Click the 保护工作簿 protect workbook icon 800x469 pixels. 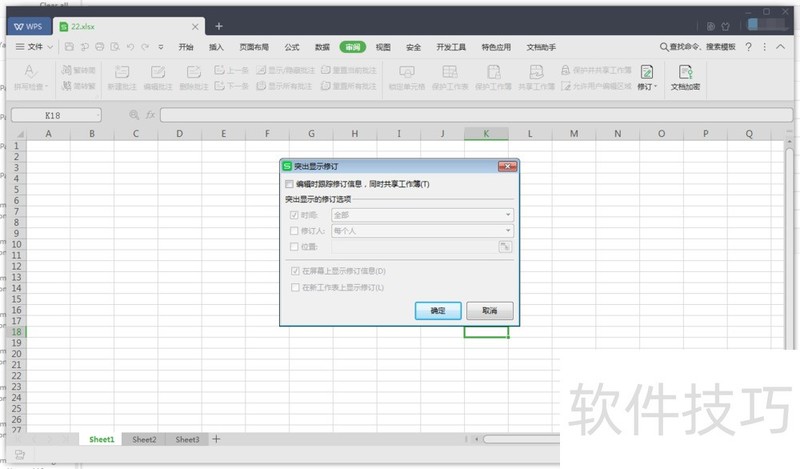tap(493, 72)
